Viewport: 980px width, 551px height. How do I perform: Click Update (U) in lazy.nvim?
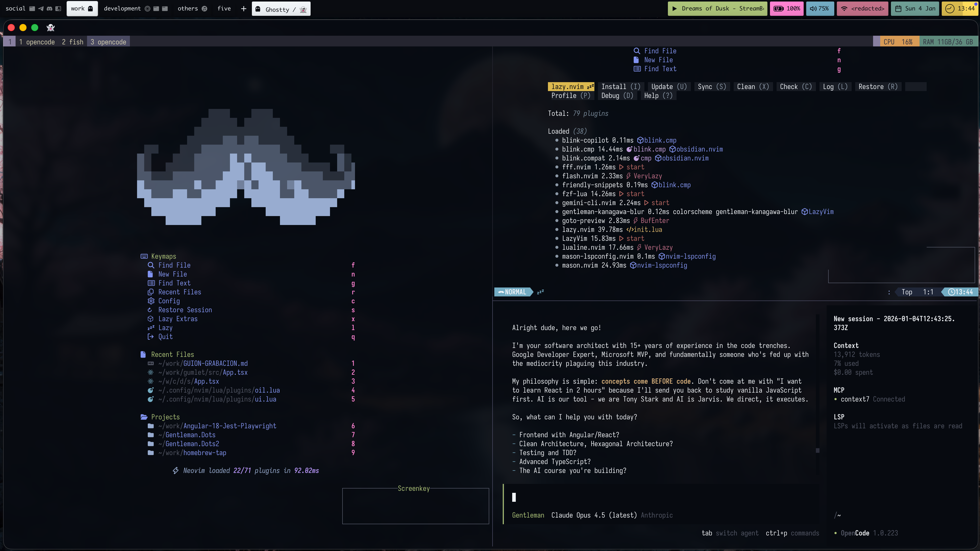click(669, 87)
